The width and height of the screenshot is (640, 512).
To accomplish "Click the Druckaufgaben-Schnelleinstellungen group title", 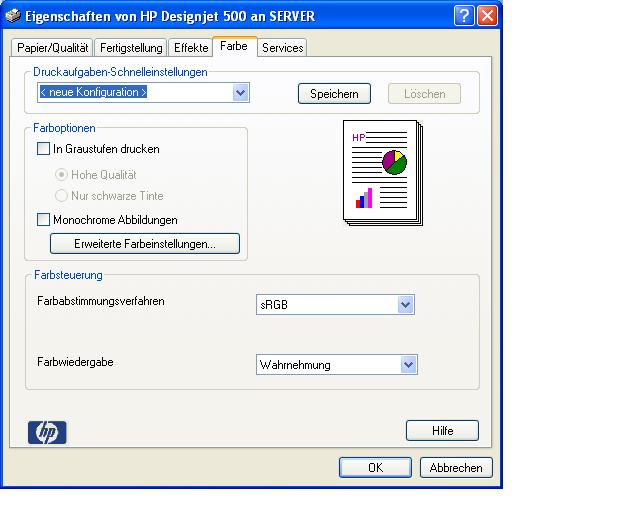I will pos(120,72).
